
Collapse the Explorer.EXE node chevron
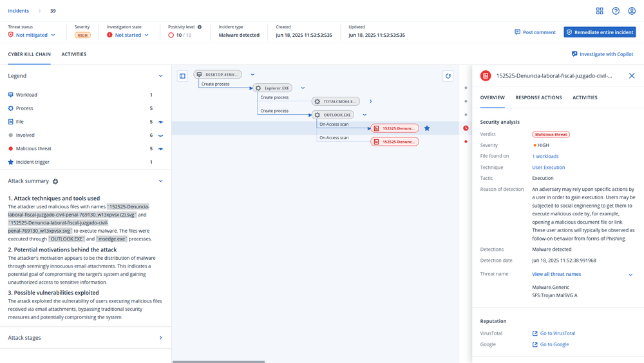[303, 88]
